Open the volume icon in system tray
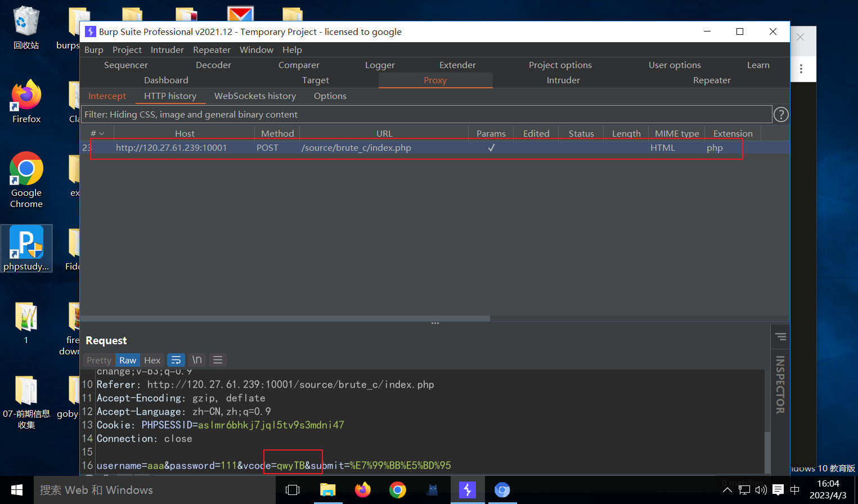 [x=761, y=490]
